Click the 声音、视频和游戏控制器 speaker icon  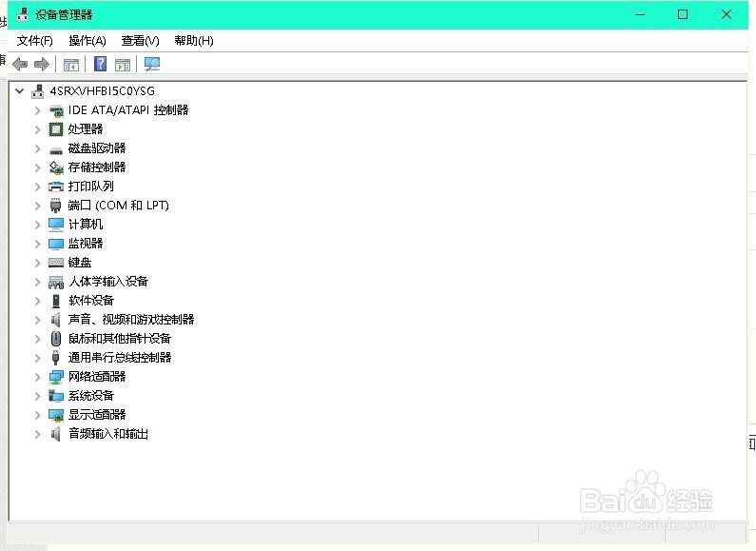(x=56, y=320)
